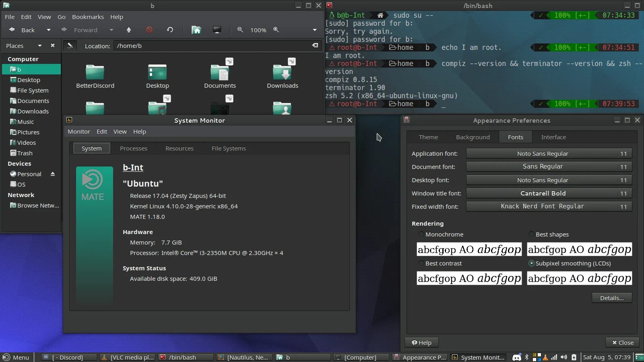Viewport: 644px width, 362px height.
Task: Click the battery power indicator
Action: 574,357
